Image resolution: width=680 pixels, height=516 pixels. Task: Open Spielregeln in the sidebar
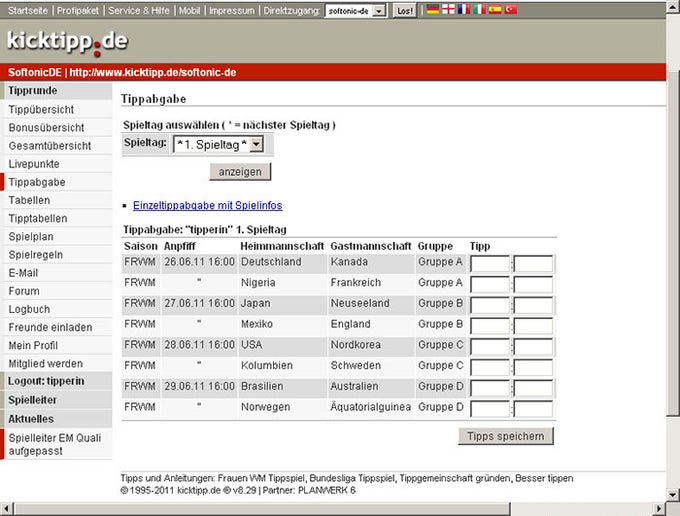click(x=57, y=255)
